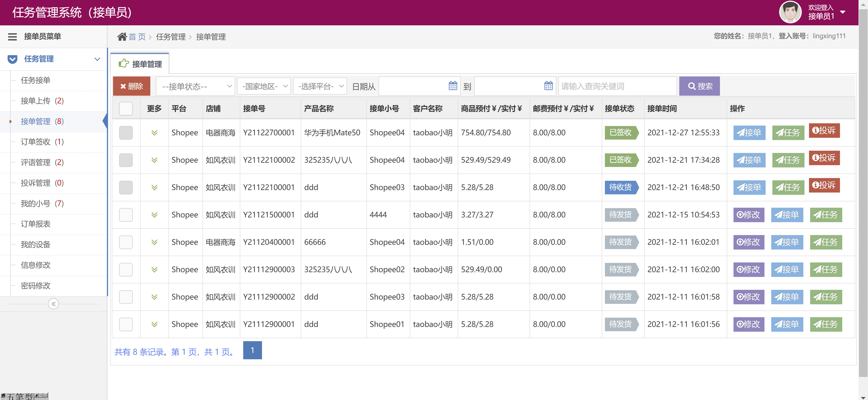The height and width of the screenshot is (400, 868).
Task: Click pagination page 1 button
Action: tap(252, 350)
